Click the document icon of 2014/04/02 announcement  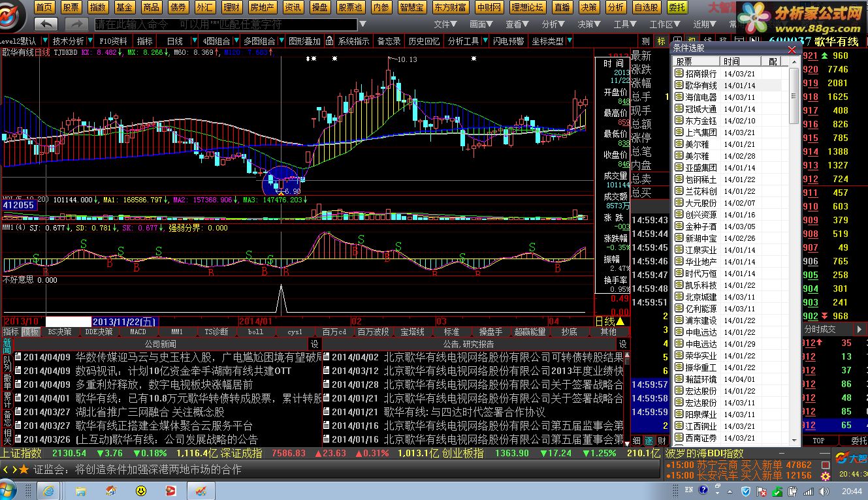point(327,357)
